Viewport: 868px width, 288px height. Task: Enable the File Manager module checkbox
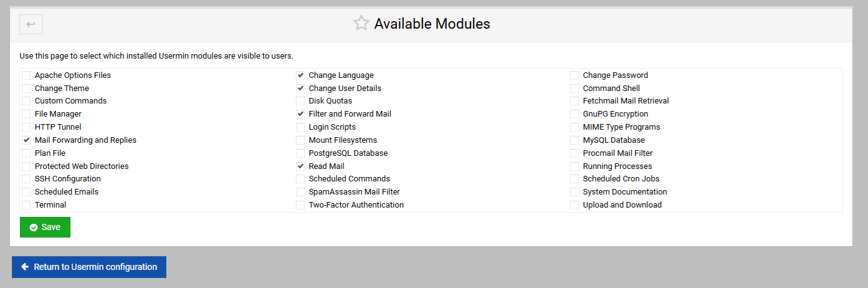click(x=26, y=114)
